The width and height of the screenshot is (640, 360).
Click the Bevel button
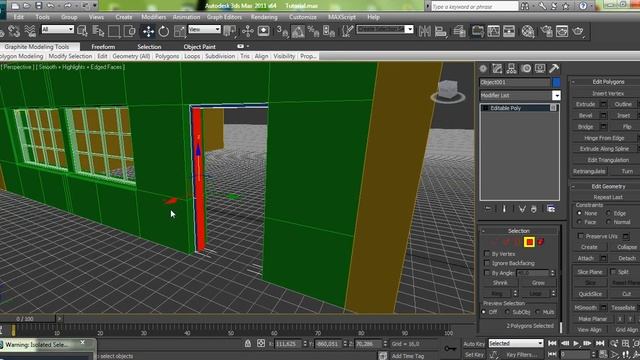(x=585, y=116)
